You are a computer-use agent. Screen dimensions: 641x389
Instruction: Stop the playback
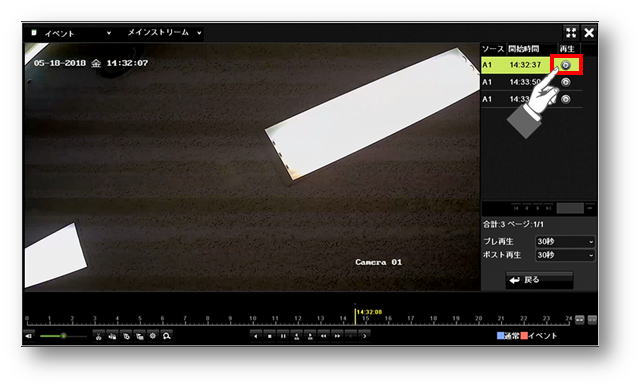pos(269,336)
